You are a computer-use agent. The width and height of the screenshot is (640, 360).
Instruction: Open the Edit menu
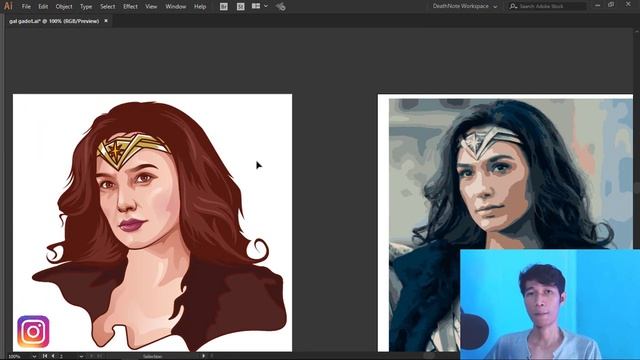coord(43,7)
